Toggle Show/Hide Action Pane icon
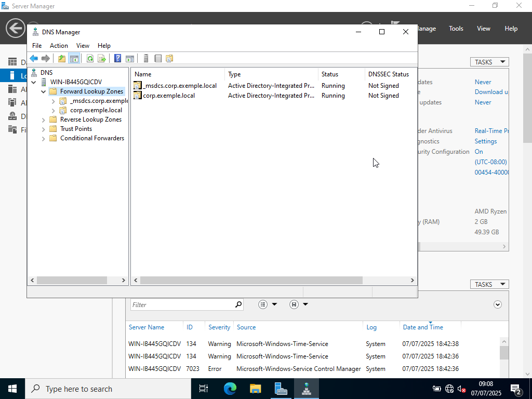The image size is (532, 399). click(129, 58)
